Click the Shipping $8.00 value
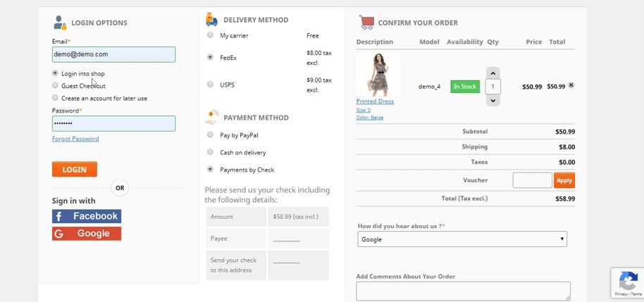The height and width of the screenshot is (302, 644). click(566, 147)
